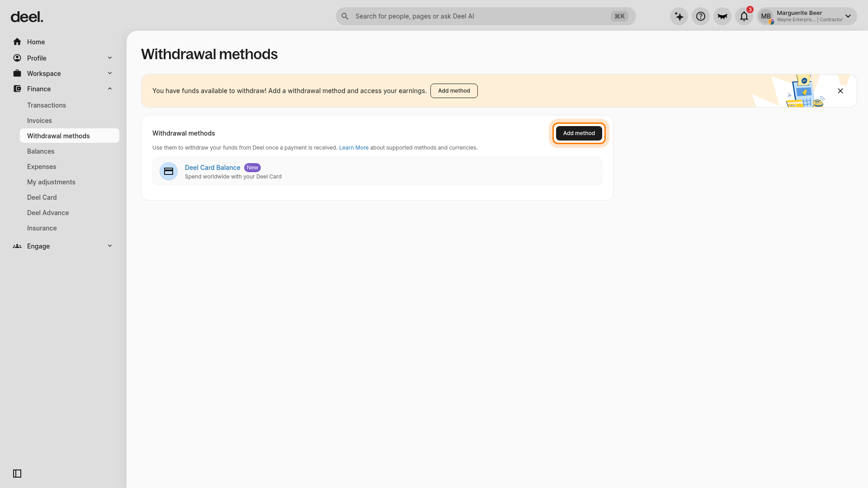The width and height of the screenshot is (868, 488).
Task: Dismiss the funds available banner
Action: click(840, 91)
